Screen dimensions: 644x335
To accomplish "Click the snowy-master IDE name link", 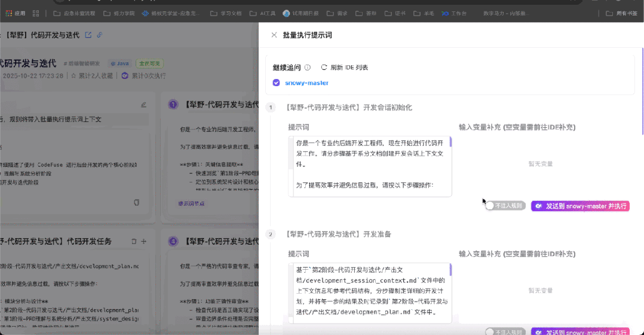I will 306,83.
